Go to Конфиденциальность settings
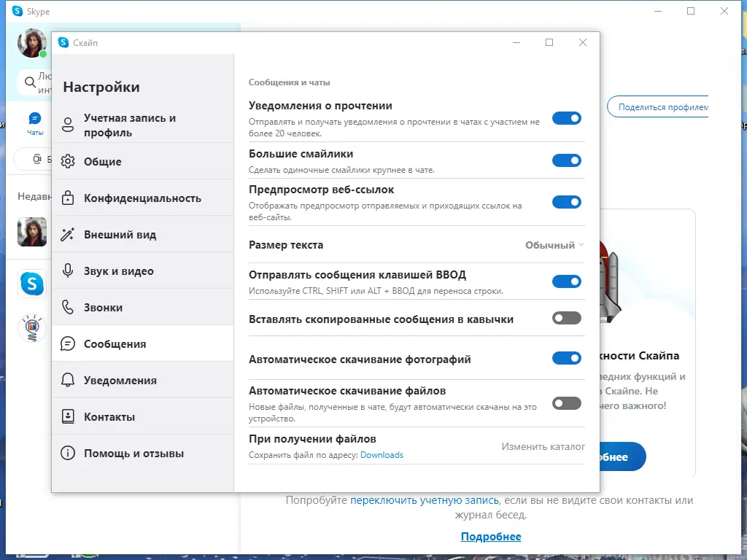The width and height of the screenshot is (747, 560). (142, 198)
